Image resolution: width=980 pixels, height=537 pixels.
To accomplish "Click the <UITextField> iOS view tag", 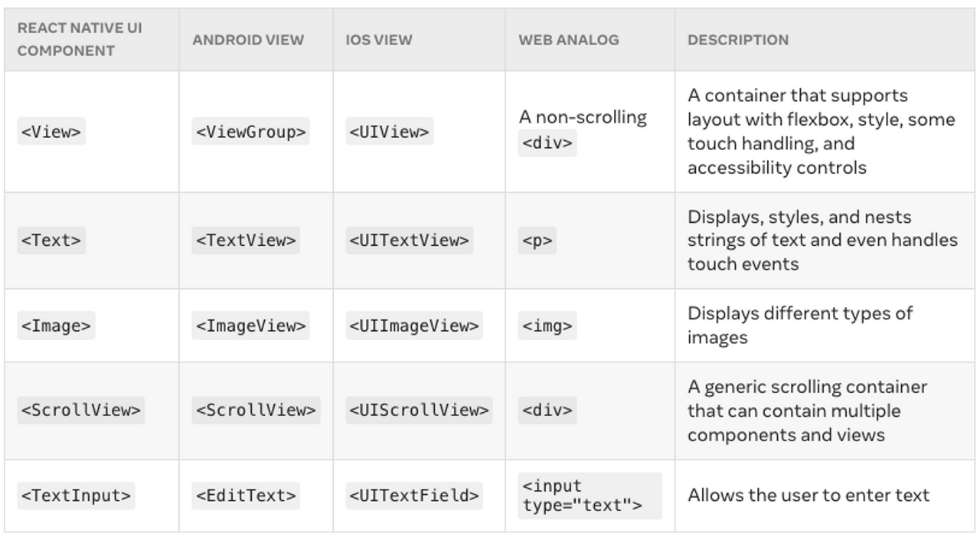I will [414, 496].
